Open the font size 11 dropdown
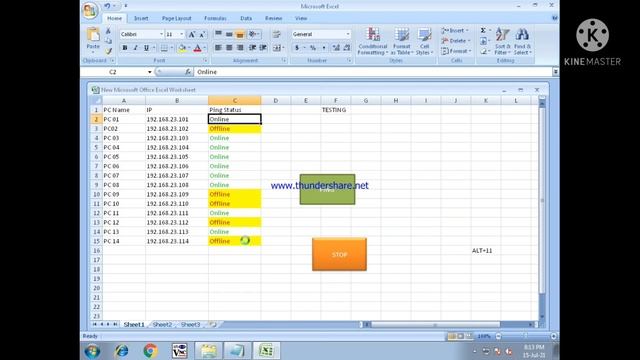This screenshot has width=640, height=360. [182, 34]
